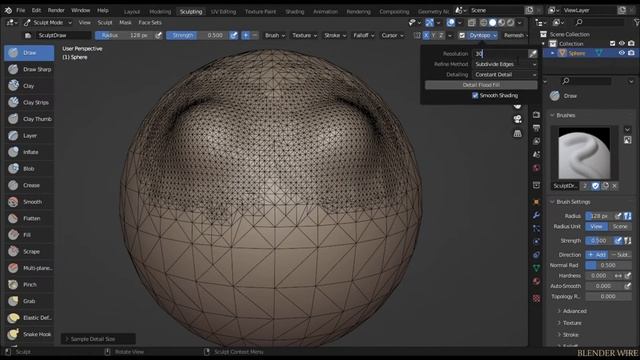640x360 pixels.
Task: Select the Clay Thumb brush
Action: tap(29, 119)
